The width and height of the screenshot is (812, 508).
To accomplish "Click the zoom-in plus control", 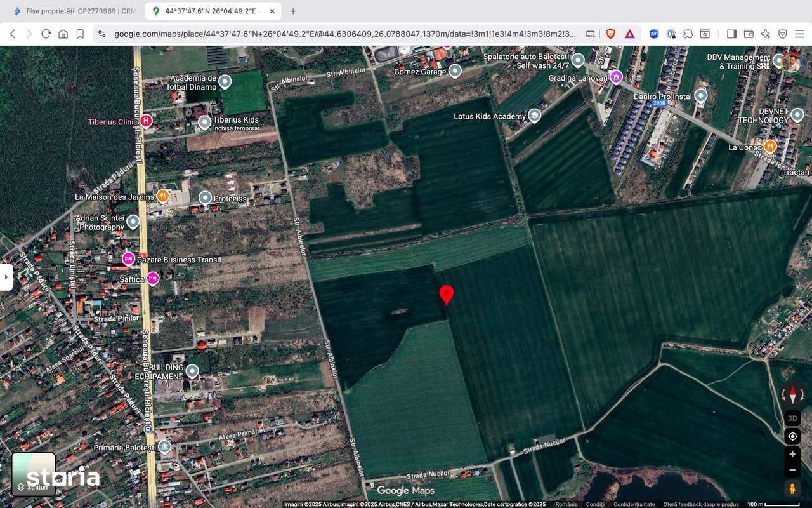I will coord(792,453).
